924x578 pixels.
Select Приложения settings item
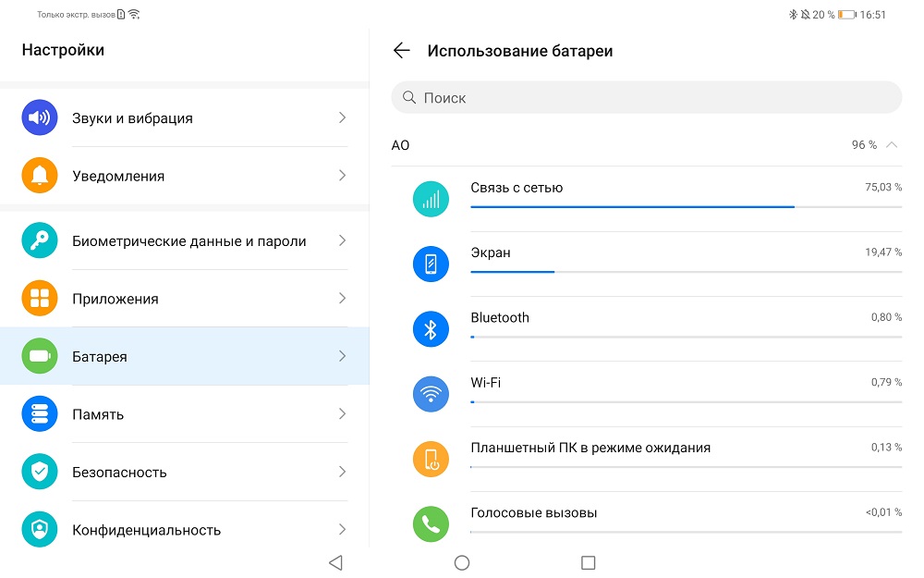click(185, 298)
